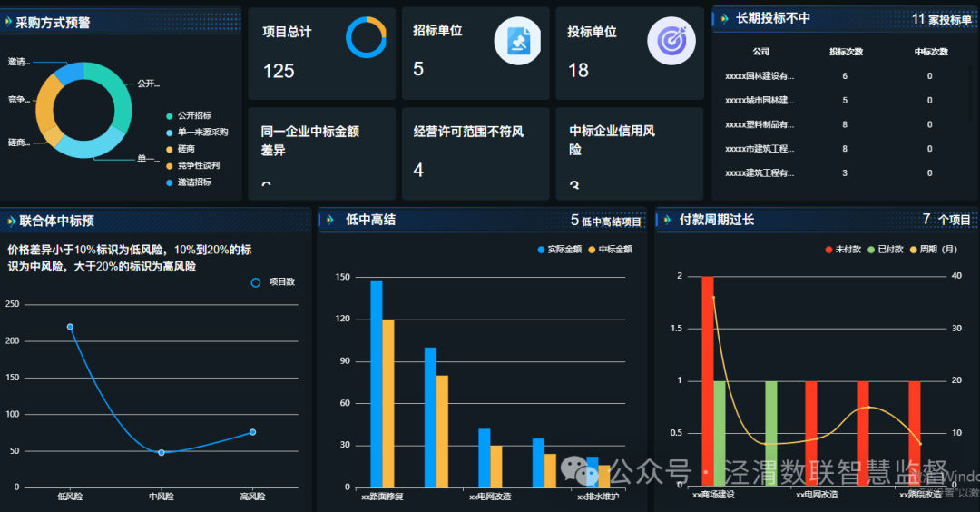Open the 投标单位 18 card
The height and width of the screenshot is (512, 980).
click(x=630, y=54)
